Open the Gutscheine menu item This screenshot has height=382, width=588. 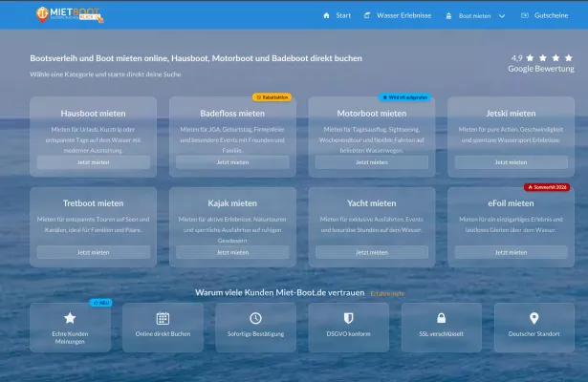click(545, 15)
